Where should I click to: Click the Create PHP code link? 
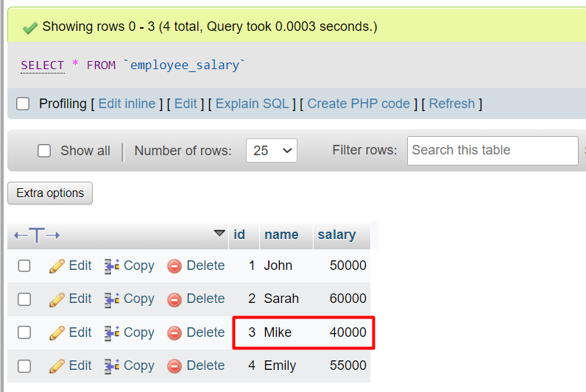359,104
